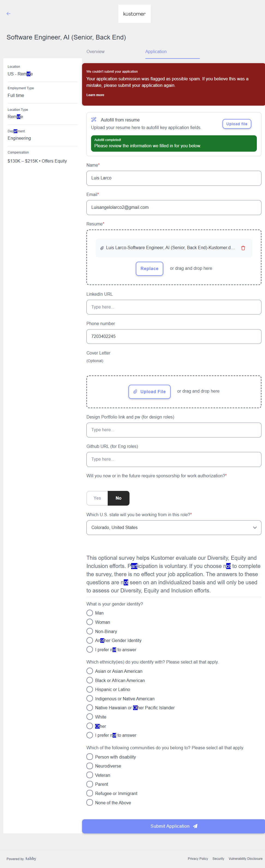Select the Man gender radio option
Image resolution: width=265 pixels, height=868 pixels.
[90, 613]
